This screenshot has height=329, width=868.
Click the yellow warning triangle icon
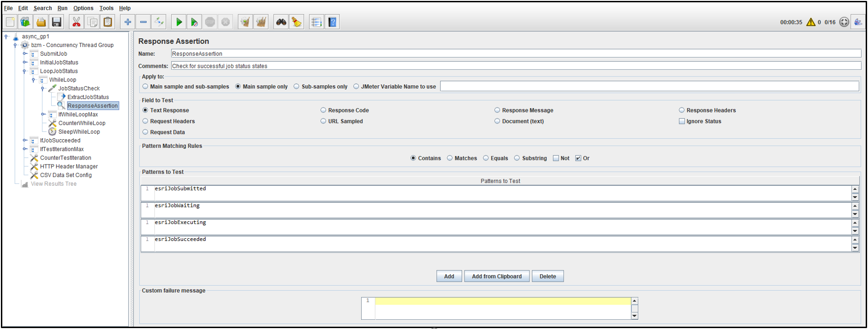tap(810, 22)
